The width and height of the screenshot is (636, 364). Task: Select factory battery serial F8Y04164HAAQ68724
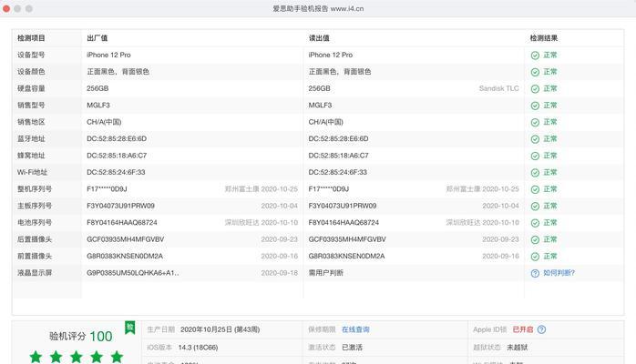click(x=122, y=223)
